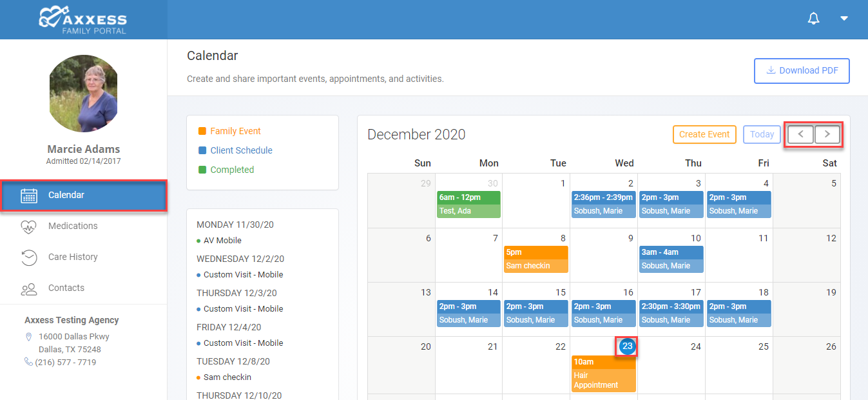Click the orange Family Event color swatch
Viewport: 868px width, 400px height.
click(x=202, y=131)
